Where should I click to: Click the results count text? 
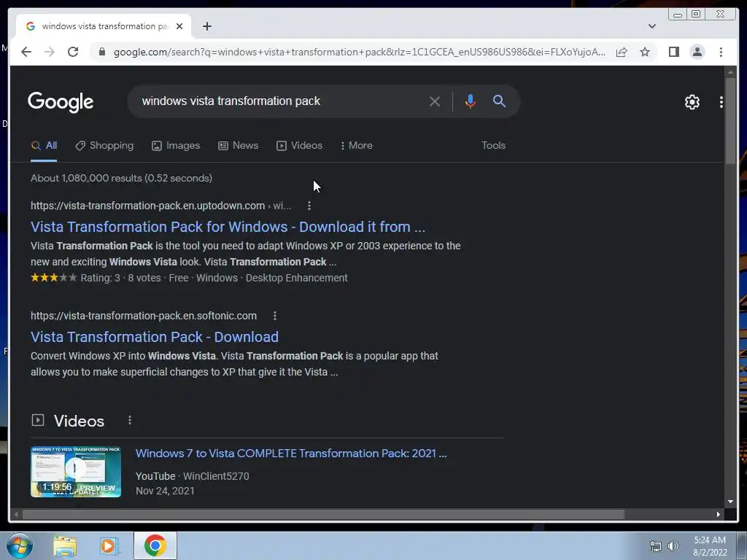(122, 178)
